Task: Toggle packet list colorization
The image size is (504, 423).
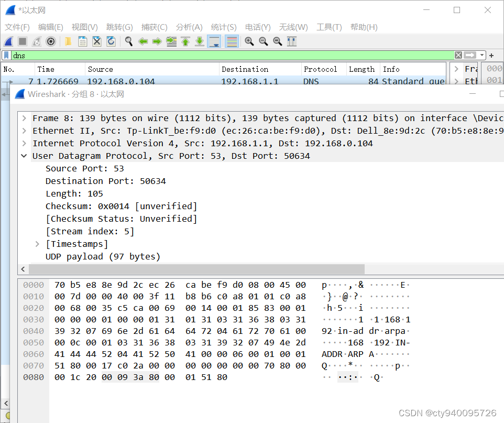Action: point(232,41)
